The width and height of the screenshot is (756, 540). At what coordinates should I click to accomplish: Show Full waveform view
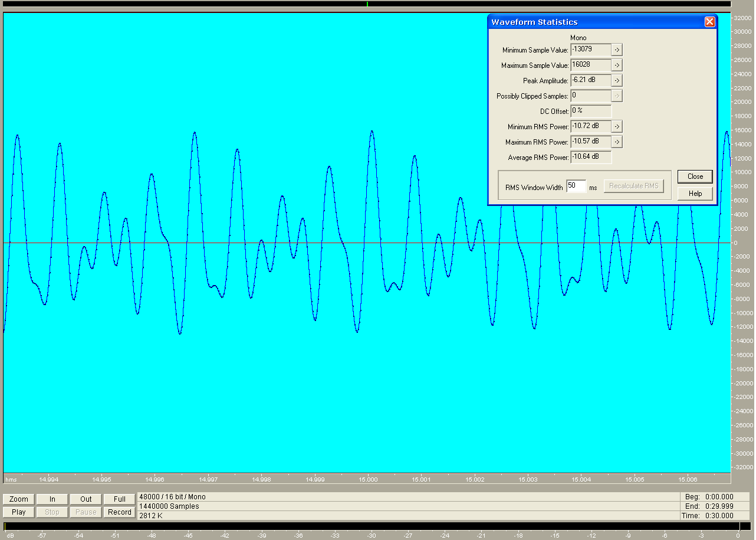120,499
